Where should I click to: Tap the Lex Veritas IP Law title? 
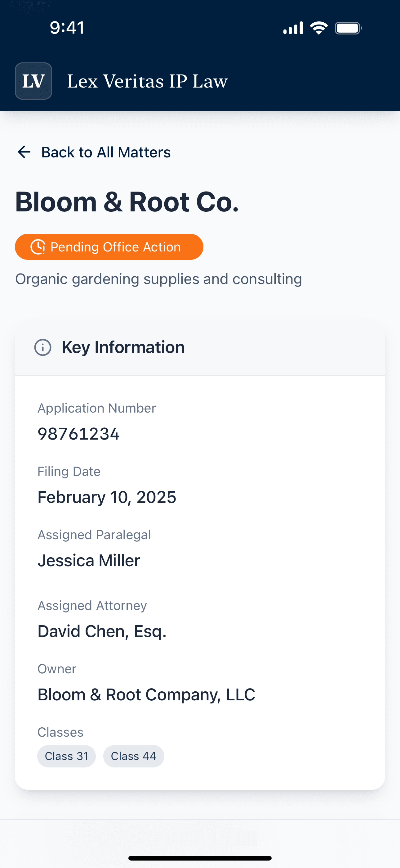click(148, 81)
